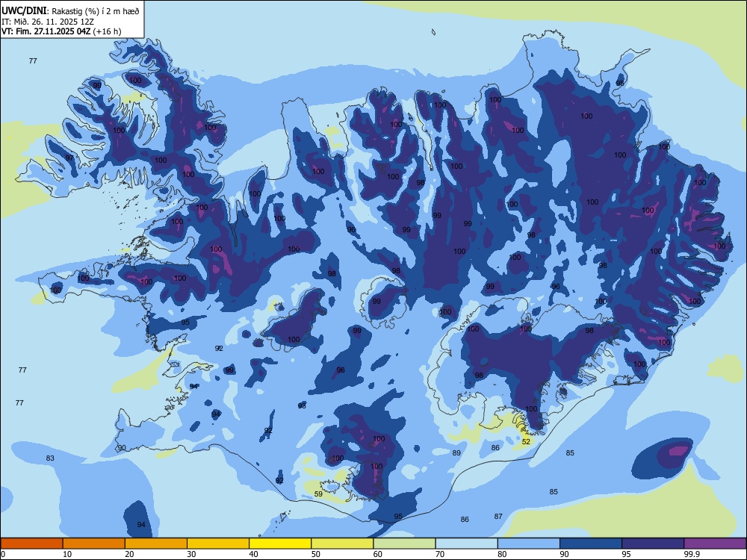This screenshot has width=747, height=560.
Task: Select the 95–99.9 navy legend swatch
Action: [653, 544]
